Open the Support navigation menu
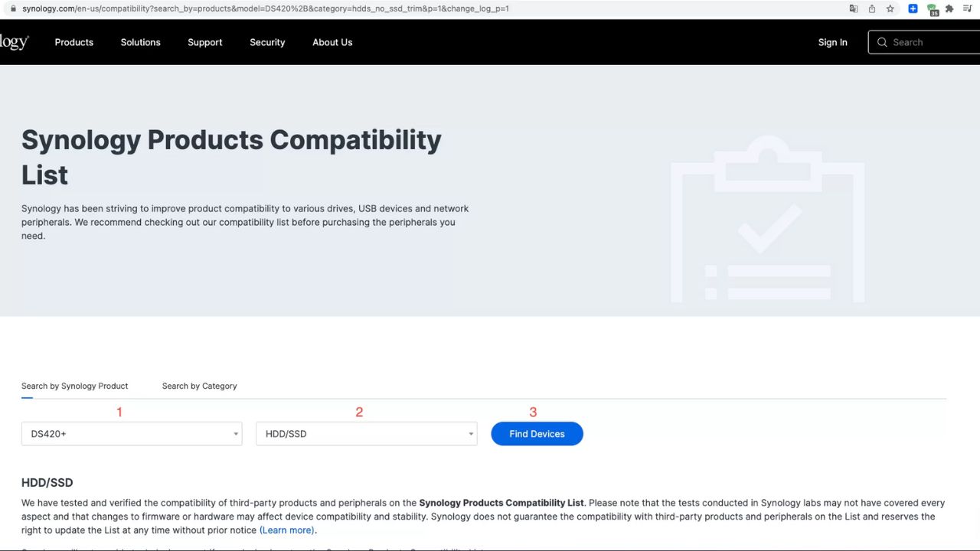This screenshot has width=980, height=551. (x=205, y=42)
